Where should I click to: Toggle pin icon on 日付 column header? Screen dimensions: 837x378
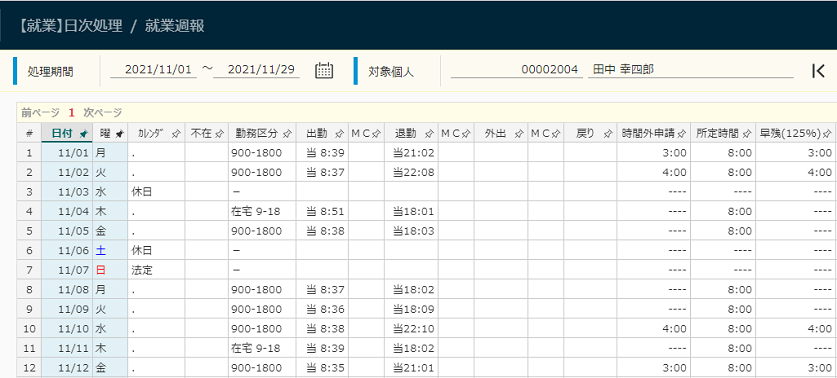click(83, 135)
